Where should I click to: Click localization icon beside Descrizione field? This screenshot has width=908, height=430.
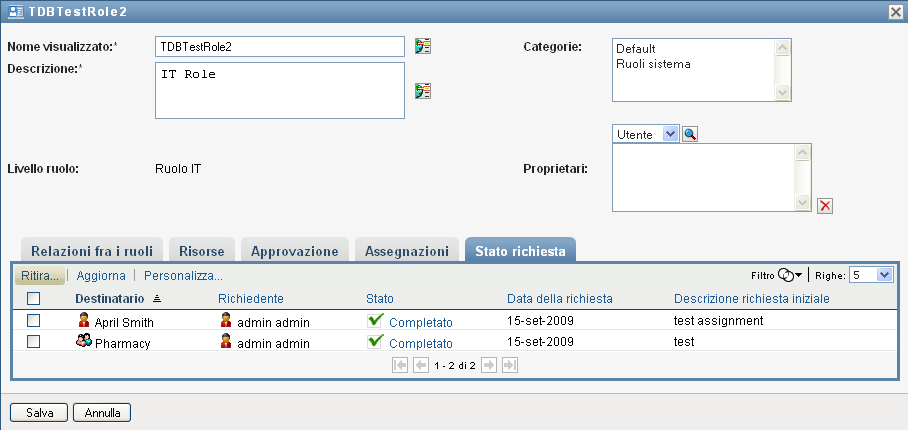tap(423, 91)
